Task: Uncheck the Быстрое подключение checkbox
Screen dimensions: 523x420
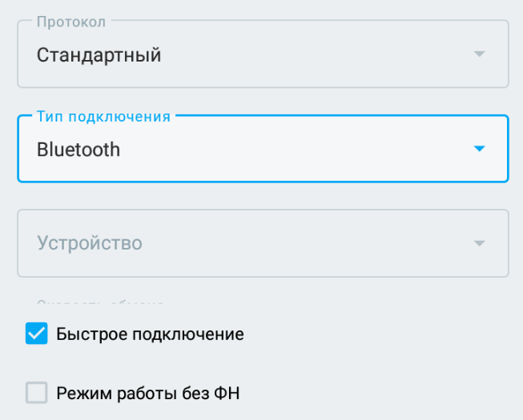Action: point(37,334)
